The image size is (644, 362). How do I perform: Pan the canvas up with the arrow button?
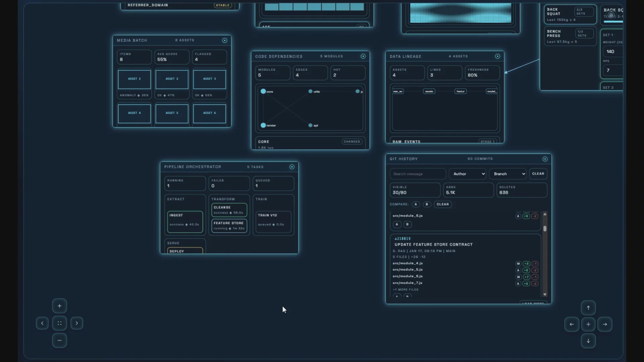pos(588,308)
